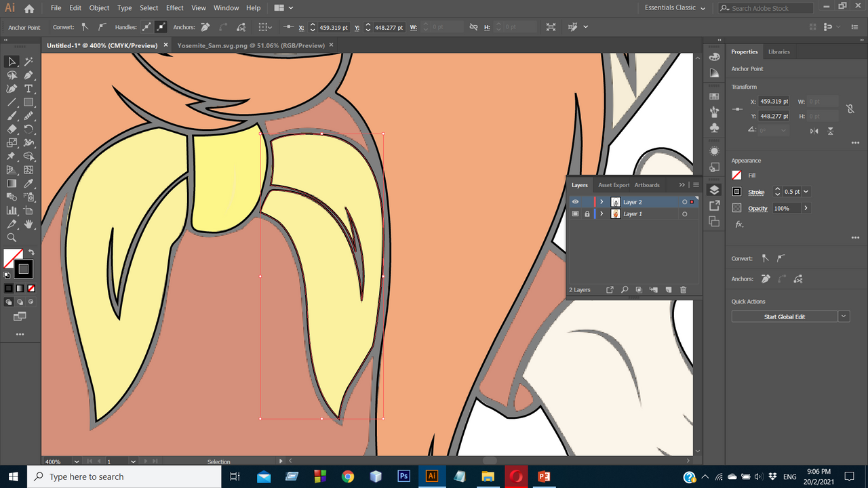The width and height of the screenshot is (868, 488).
Task: Remove selected anchor points in control bar
Action: (204, 27)
